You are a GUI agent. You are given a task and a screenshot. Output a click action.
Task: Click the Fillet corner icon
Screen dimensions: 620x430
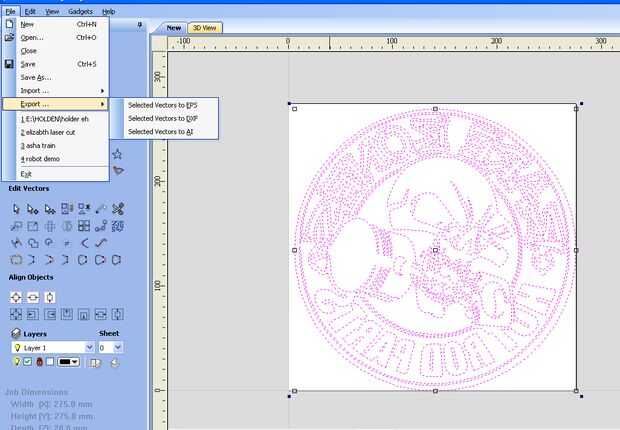(84, 243)
